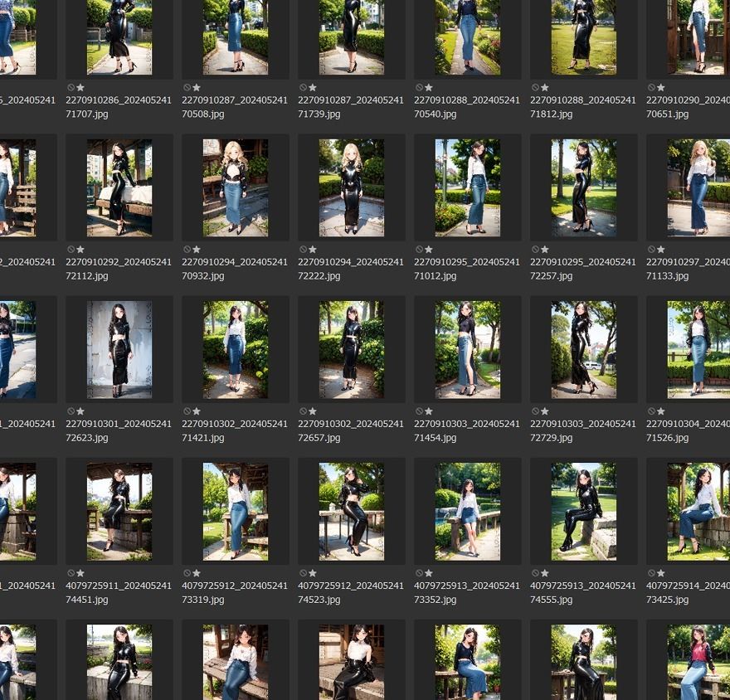
Task: Toggle star rating on 2270910303_20240524171454.jpg
Action: [x=429, y=411]
